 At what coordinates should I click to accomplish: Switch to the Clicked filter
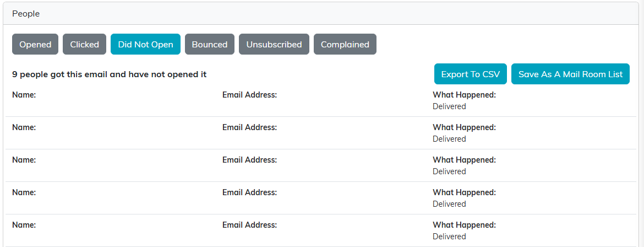pyautogui.click(x=85, y=44)
